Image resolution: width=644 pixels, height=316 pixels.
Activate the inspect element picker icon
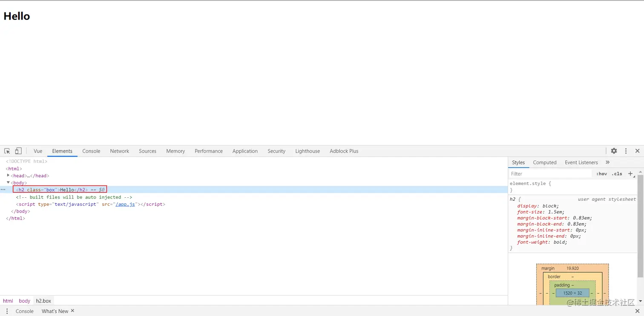(7, 151)
